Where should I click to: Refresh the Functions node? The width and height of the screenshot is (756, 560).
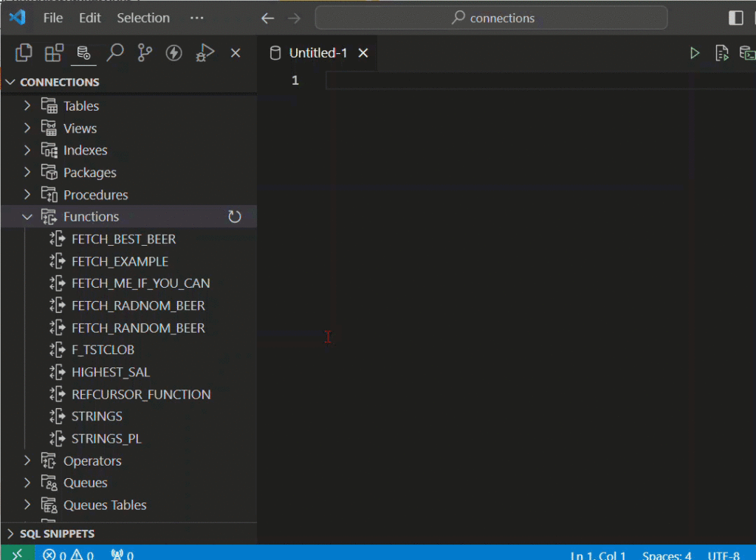tap(235, 216)
